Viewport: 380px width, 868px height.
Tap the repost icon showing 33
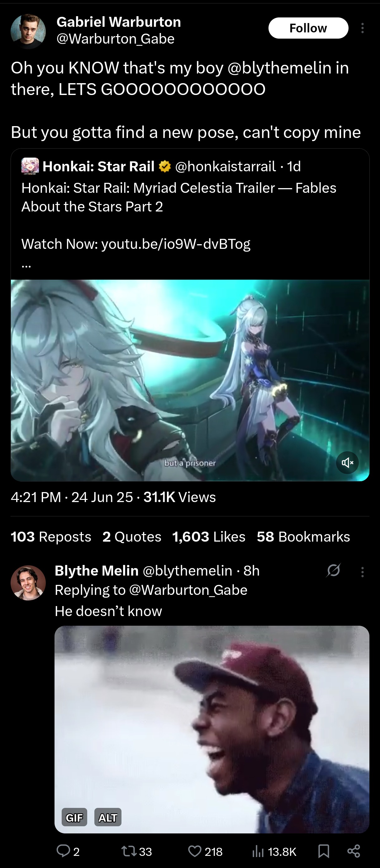(129, 851)
